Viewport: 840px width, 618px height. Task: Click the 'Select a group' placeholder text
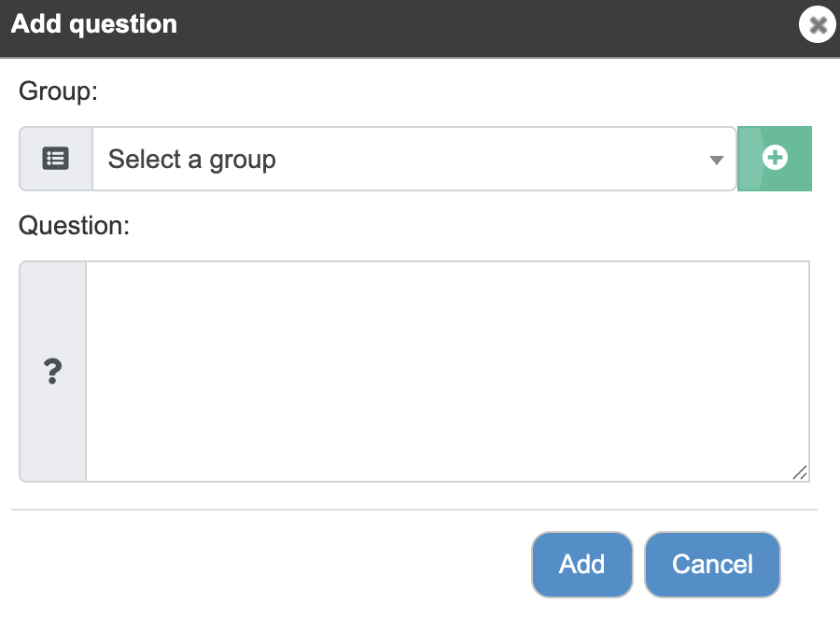pos(191,160)
